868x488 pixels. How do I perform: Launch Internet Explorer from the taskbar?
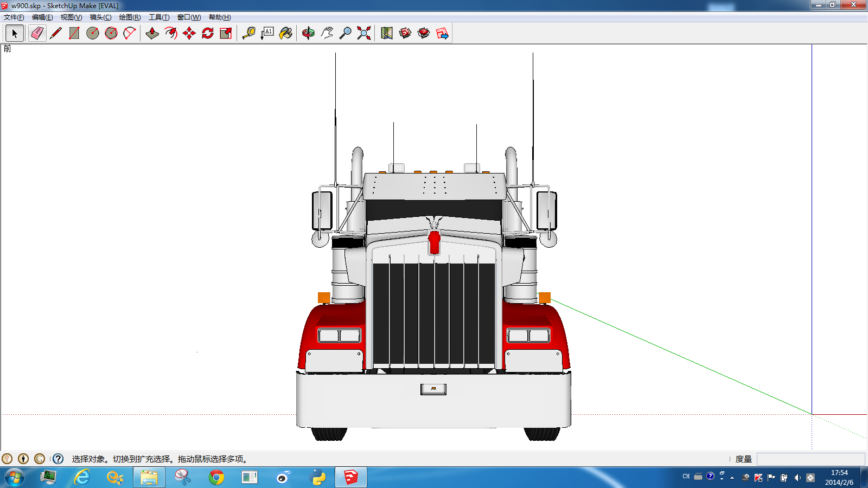(82, 477)
